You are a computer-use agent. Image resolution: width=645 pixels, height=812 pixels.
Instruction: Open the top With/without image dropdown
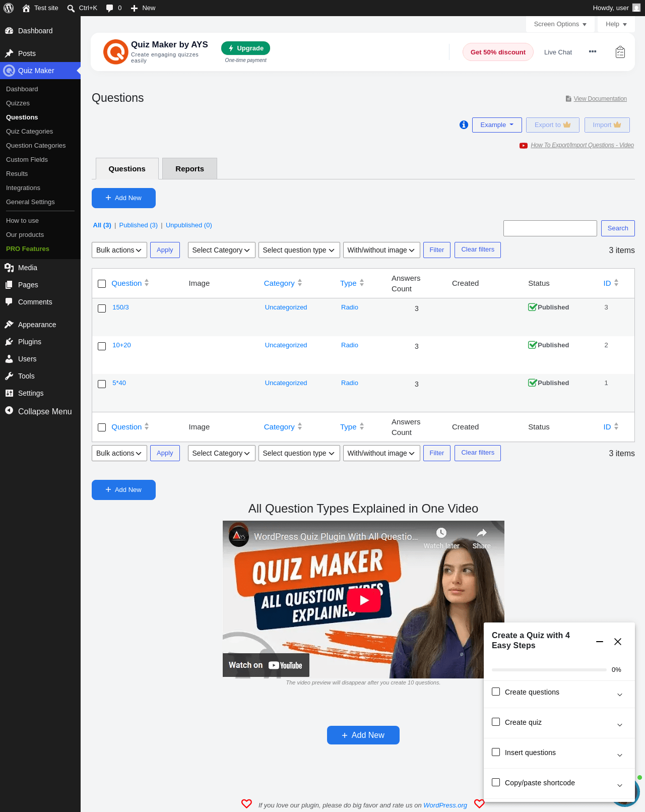point(381,250)
